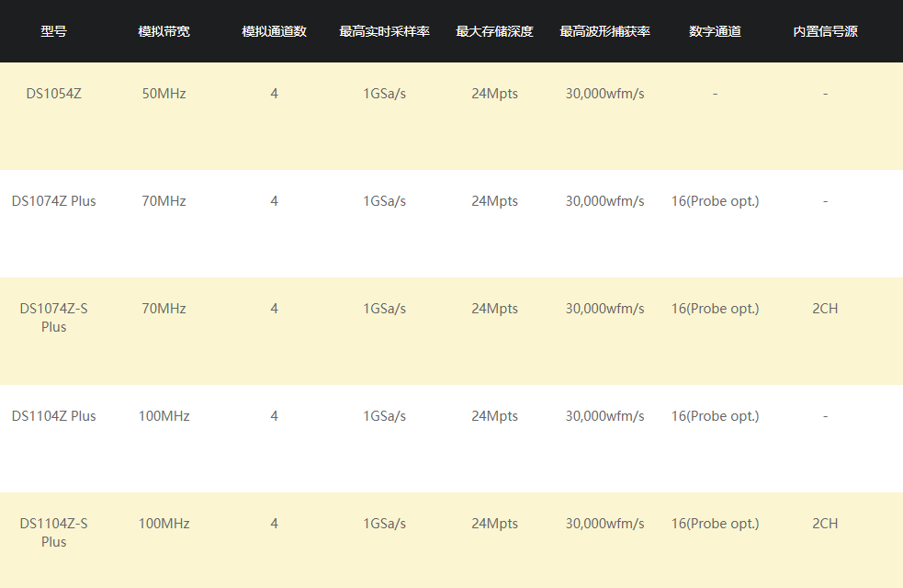The height and width of the screenshot is (588, 903).
Task: Click 16(Probe opt.) in DS1074Z-S Plus row
Action: 716,309
